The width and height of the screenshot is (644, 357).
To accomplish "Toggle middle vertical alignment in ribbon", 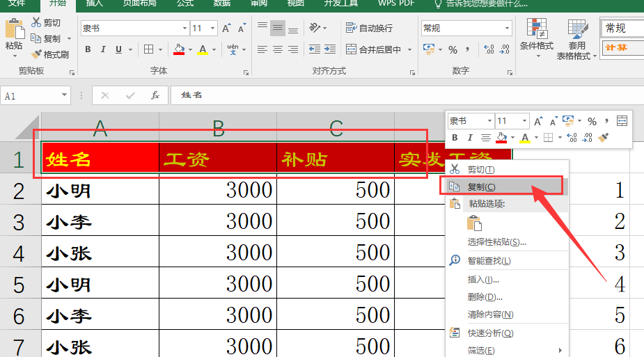I will coord(278,28).
